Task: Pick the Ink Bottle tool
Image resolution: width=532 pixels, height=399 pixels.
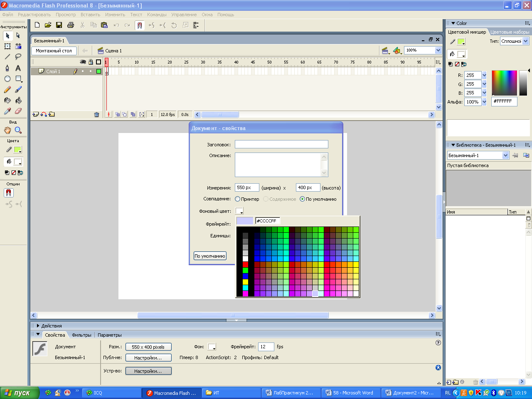Action: (x=7, y=100)
